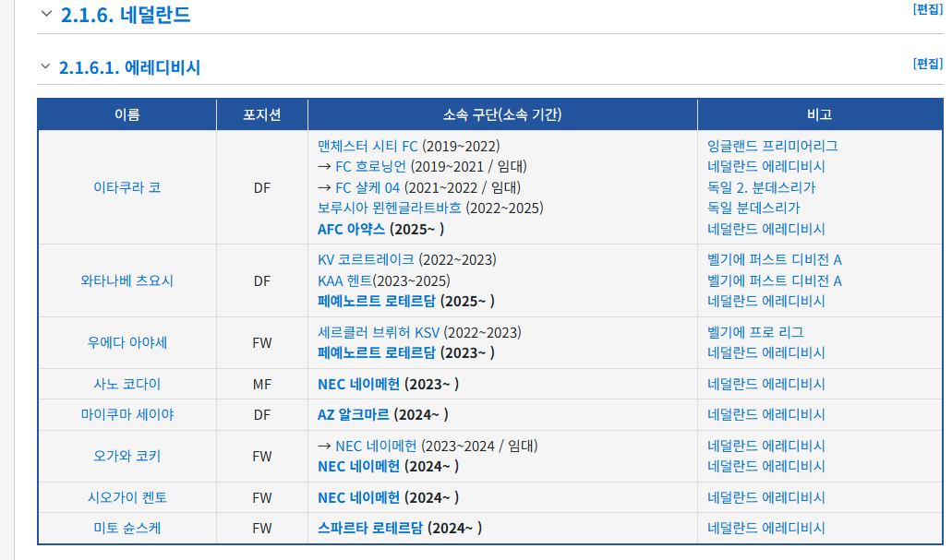Image resolution: width=952 pixels, height=560 pixels.
Task: Open player page for 우에다 아야세
Action: click(127, 343)
